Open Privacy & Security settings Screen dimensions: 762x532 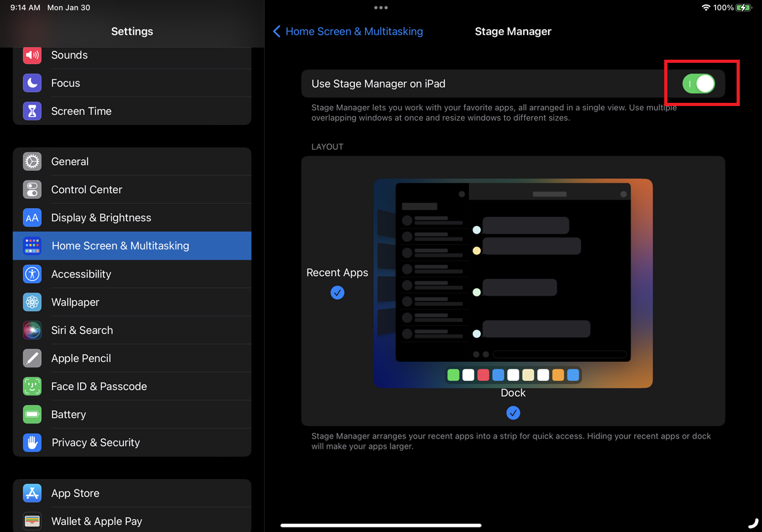95,442
